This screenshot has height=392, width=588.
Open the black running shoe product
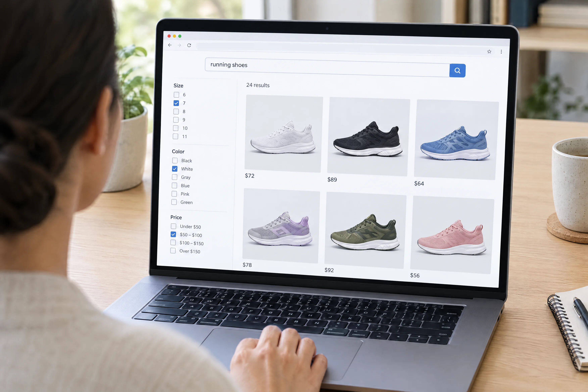click(369, 137)
